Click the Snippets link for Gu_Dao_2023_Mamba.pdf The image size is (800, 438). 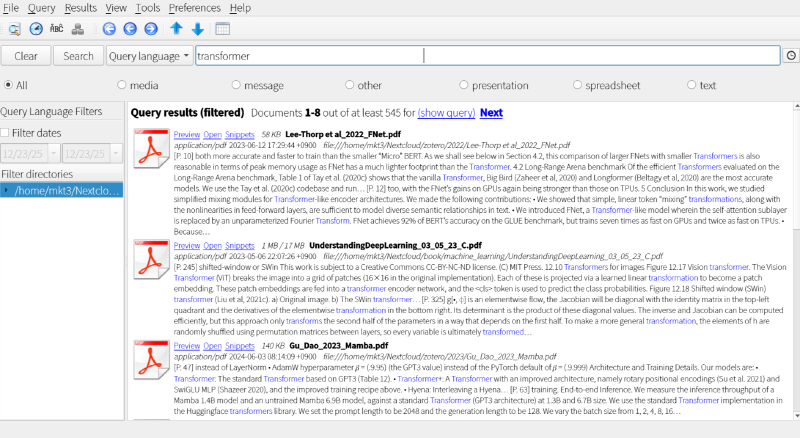click(x=239, y=345)
